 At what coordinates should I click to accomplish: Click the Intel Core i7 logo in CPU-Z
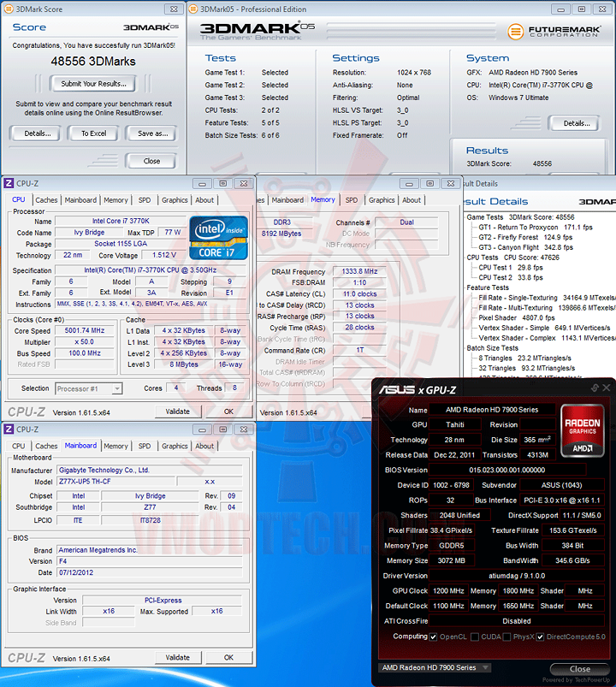coord(219,238)
